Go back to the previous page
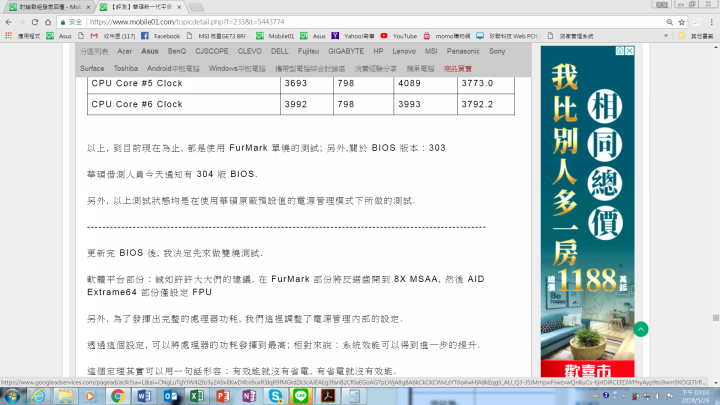 [9, 22]
